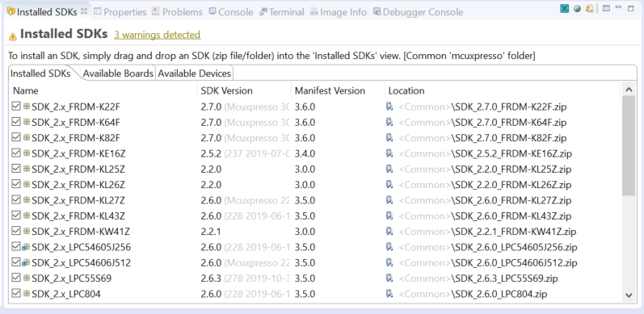Click zip file icon for SDK_2.6.3_LPC55S69.zip
The height and width of the screenshot is (314, 644).
(389, 278)
